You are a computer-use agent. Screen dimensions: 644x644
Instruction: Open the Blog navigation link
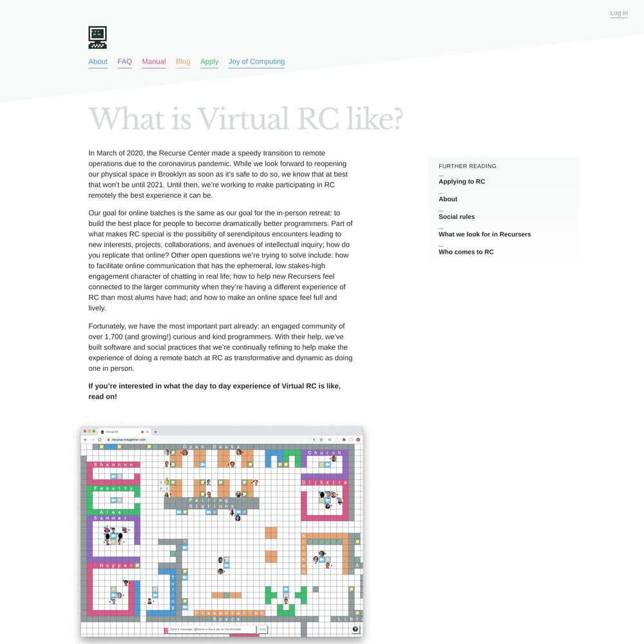pyautogui.click(x=183, y=62)
